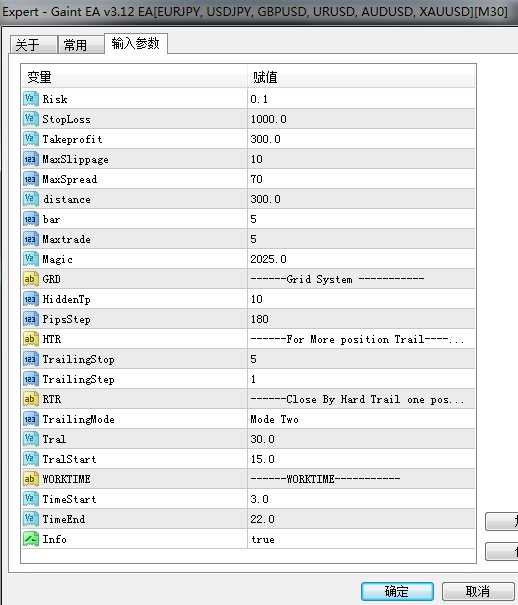This screenshot has height=605, width=518.
Task: Select the WORKTIME string icon
Action: point(30,479)
